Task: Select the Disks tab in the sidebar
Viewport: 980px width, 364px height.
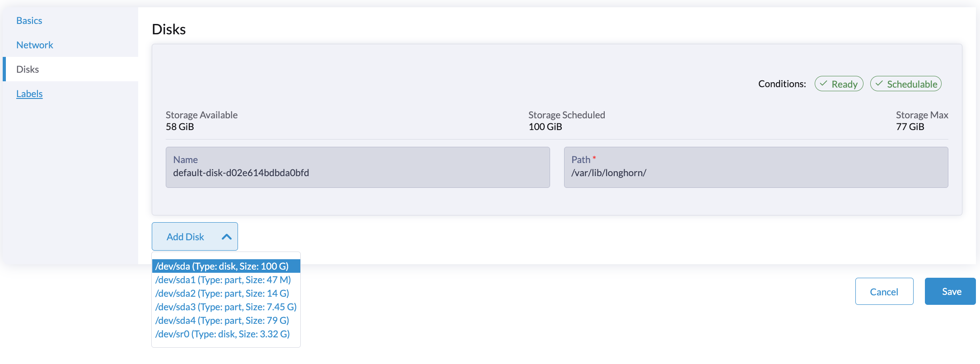Action: [x=28, y=69]
